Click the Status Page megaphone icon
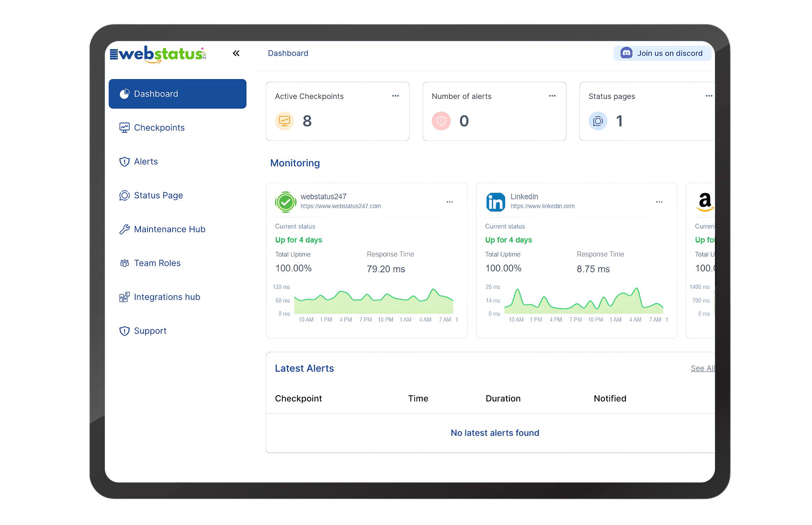This screenshot has width=812, height=525. pyautogui.click(x=124, y=195)
